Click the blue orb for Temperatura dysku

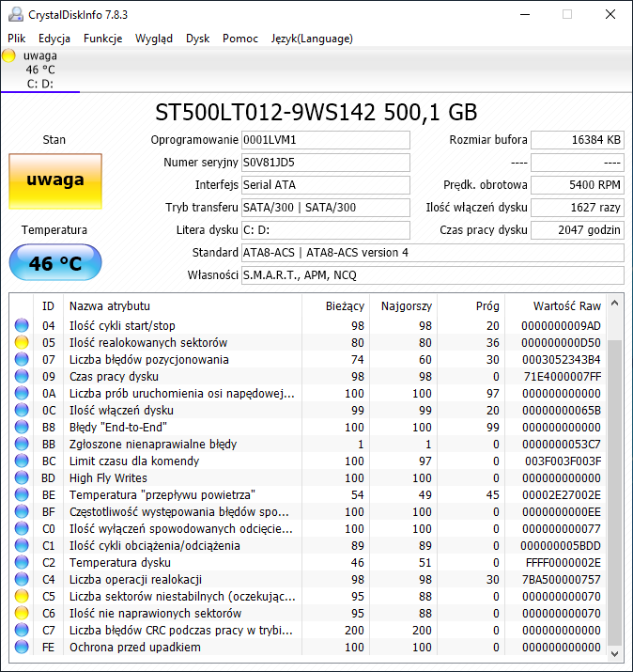coord(22,563)
